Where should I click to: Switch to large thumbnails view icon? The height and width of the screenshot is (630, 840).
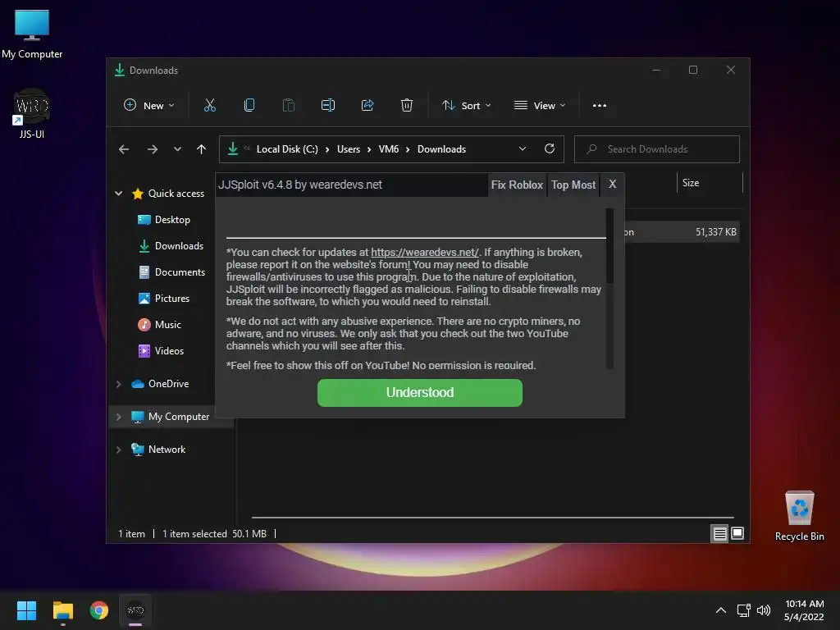point(737,533)
